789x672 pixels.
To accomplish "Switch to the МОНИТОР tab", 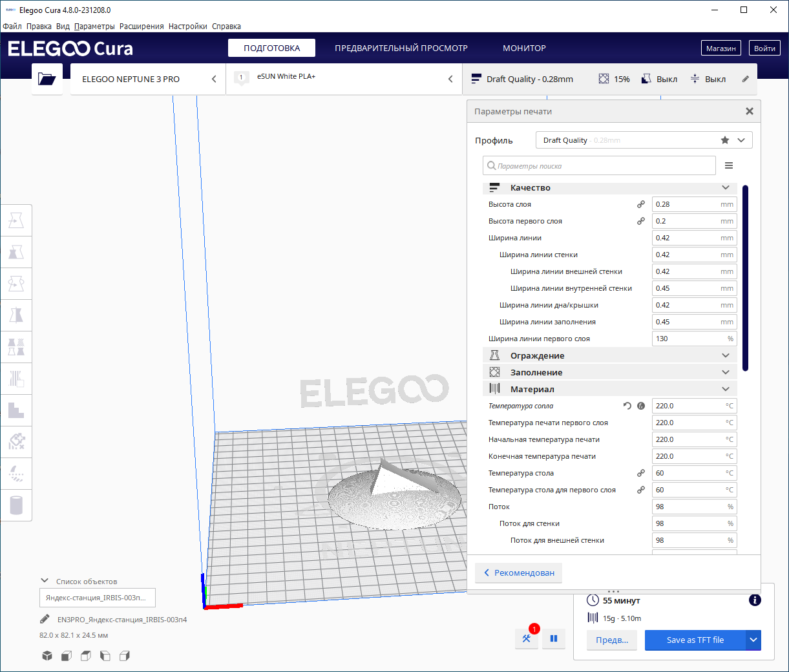I will click(x=524, y=48).
